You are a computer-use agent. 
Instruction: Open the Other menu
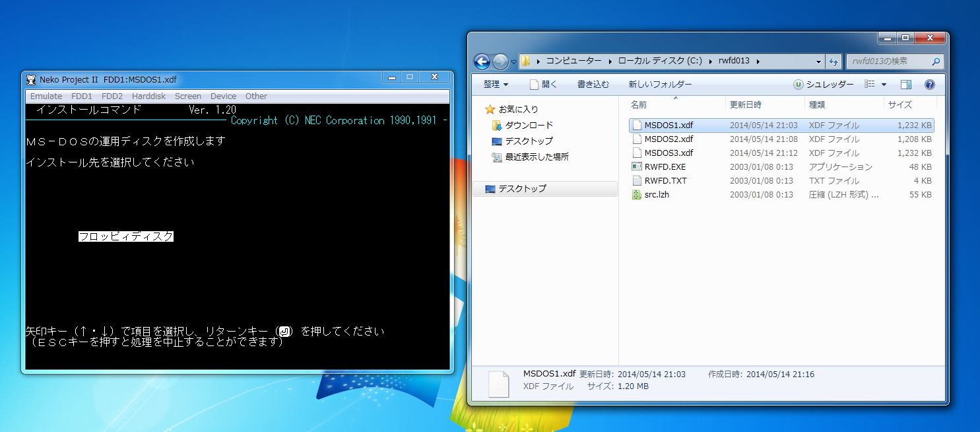(x=256, y=96)
